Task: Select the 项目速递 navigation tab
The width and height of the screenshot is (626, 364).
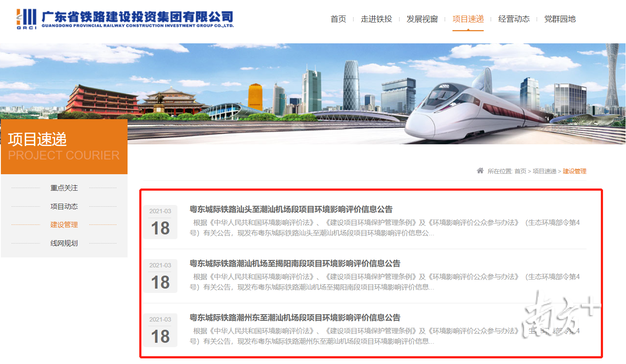Action: (x=468, y=19)
